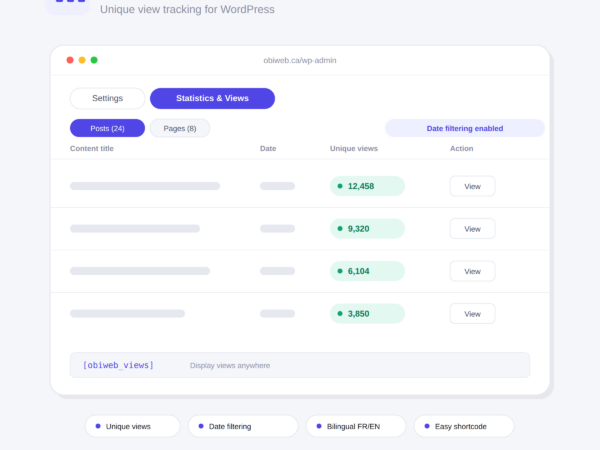Select the Pages (8) filter
Viewport: 600px width, 450px height.
pyautogui.click(x=180, y=128)
